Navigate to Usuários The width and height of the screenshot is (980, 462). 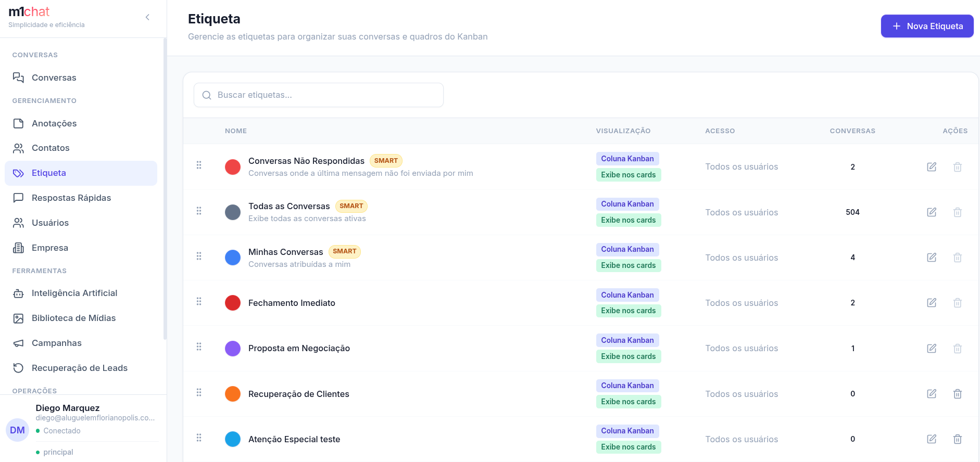pyautogui.click(x=81, y=223)
